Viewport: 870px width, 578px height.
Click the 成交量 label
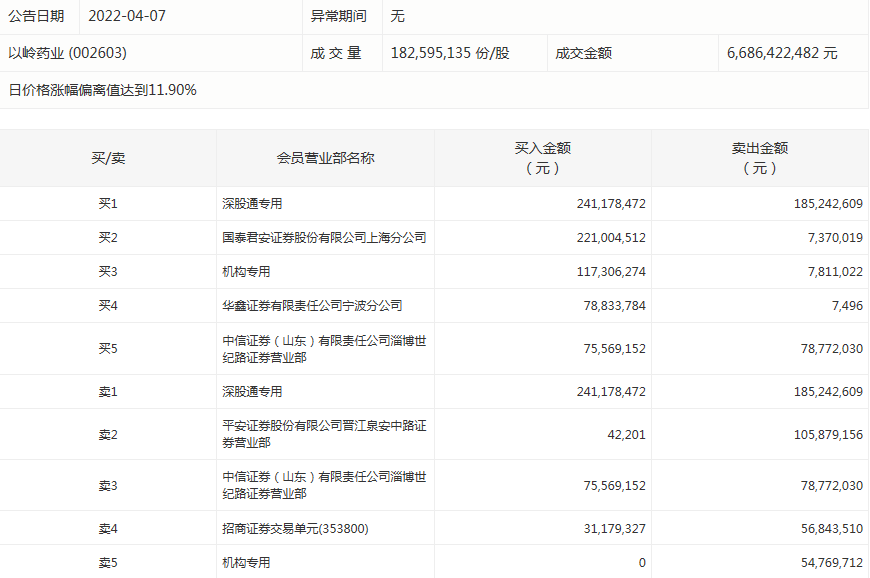336,53
